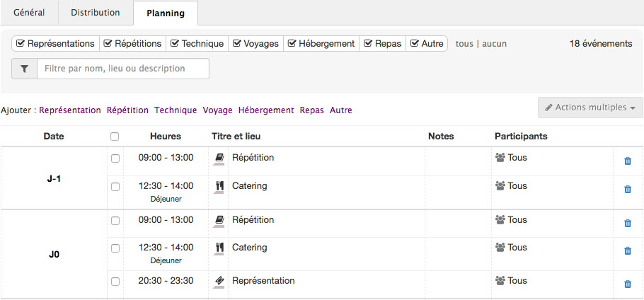Click J-1 date cell
Image resolution: width=644 pixels, height=300 pixels.
[54, 179]
